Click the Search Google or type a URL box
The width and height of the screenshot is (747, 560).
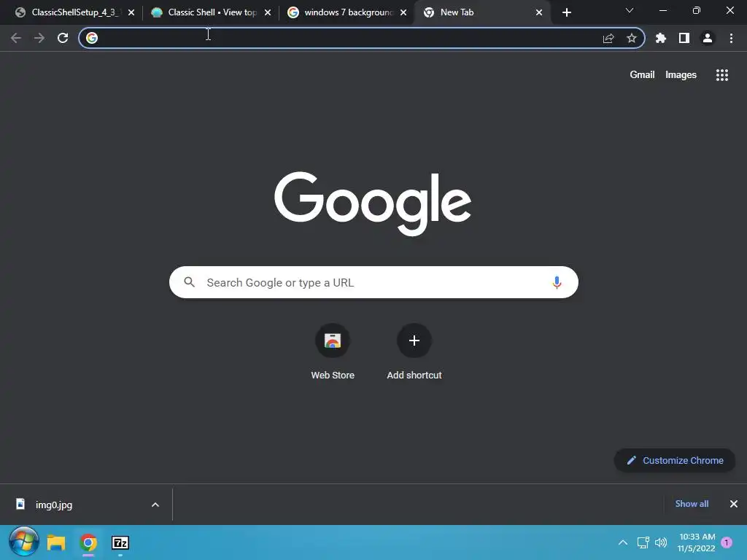(x=373, y=282)
